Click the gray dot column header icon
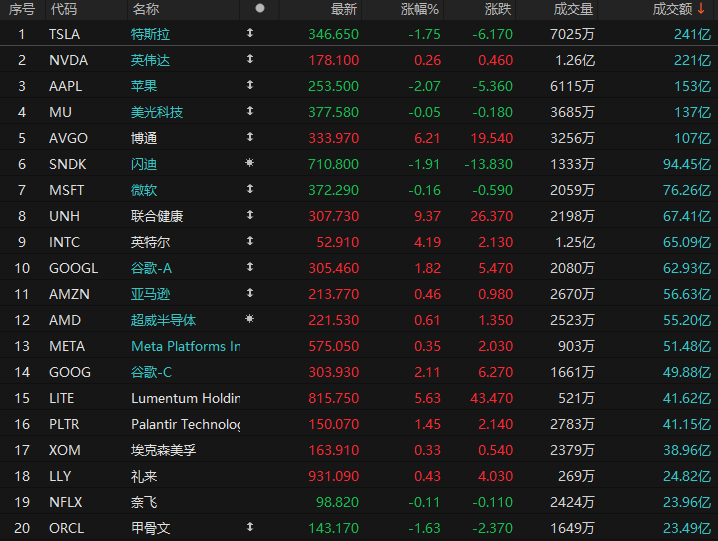The width and height of the screenshot is (718, 541). click(x=260, y=8)
